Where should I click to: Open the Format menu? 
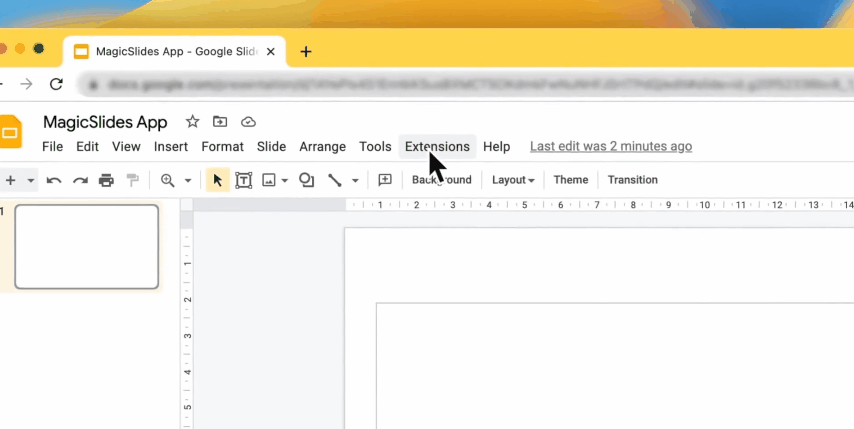pos(222,146)
